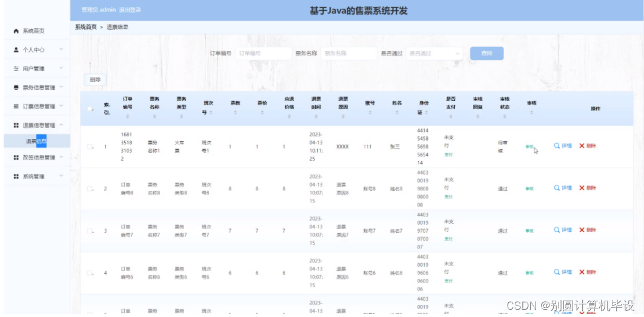Image resolution: width=644 pixels, height=317 pixels.
Task: Focus the 订单编号 search input
Action: pyautogui.click(x=264, y=53)
